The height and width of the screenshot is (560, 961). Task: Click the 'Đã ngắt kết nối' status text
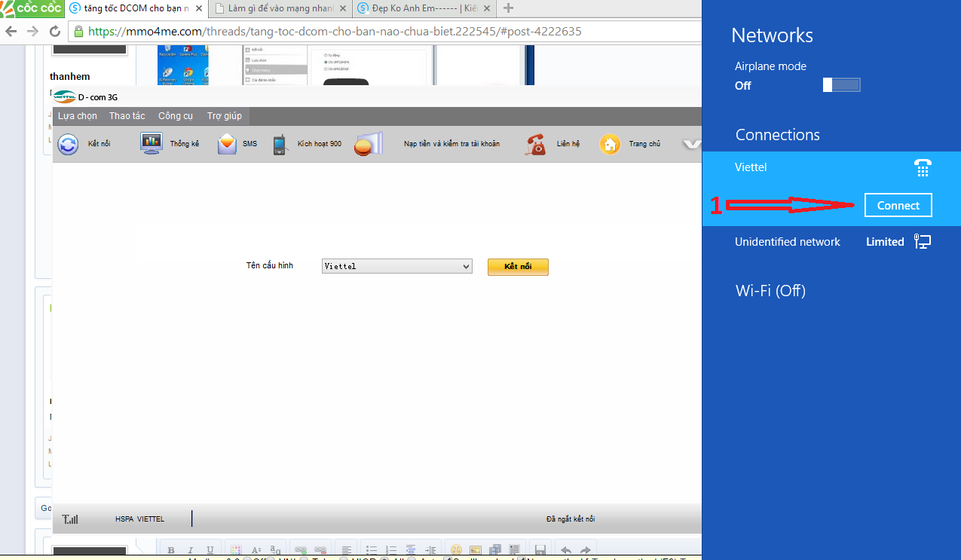[x=571, y=519]
